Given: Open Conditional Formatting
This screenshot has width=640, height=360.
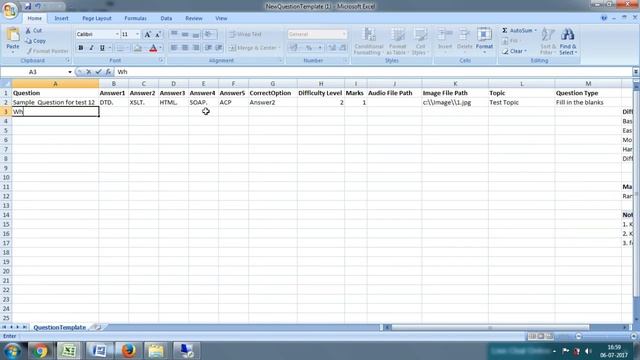Looking at the screenshot, I should 369,41.
